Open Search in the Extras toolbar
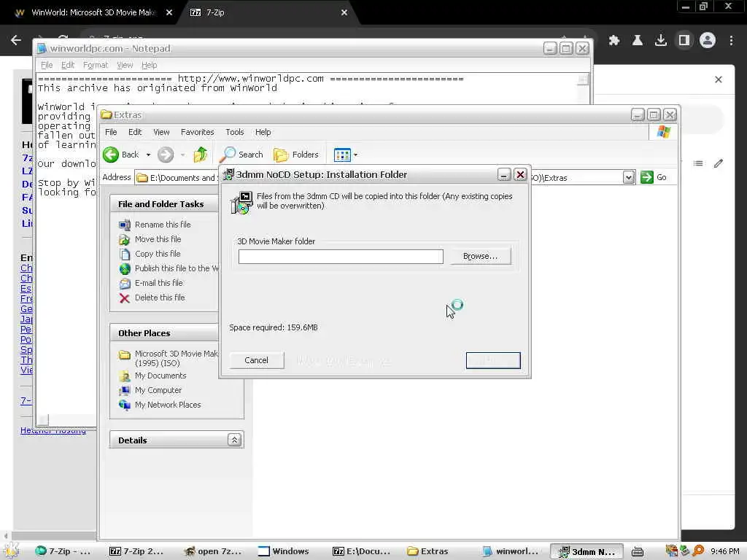The width and height of the screenshot is (747, 560). 241,155
